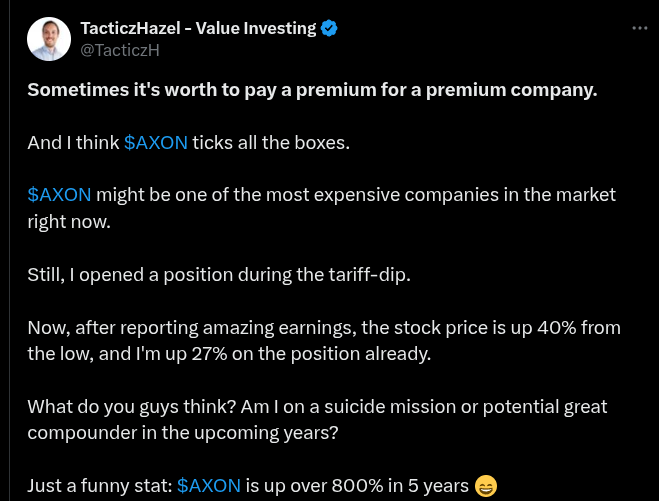Click the "Just a funny stat:" text
This screenshot has width=659, height=501.
click(x=97, y=486)
